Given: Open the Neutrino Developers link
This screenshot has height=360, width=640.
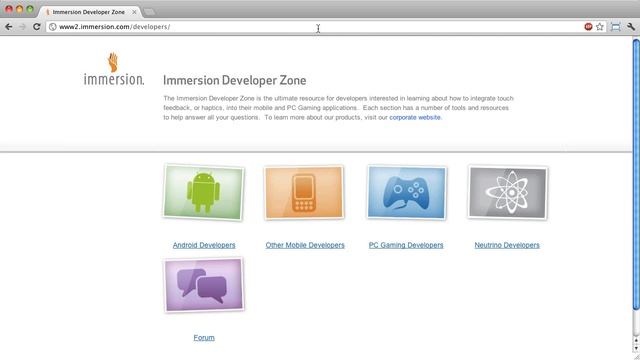Looking at the screenshot, I should click(507, 245).
